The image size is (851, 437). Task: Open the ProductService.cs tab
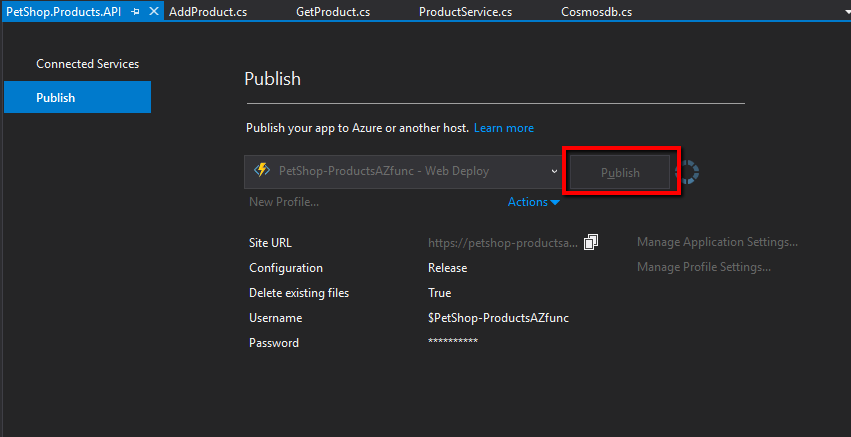[x=465, y=12]
